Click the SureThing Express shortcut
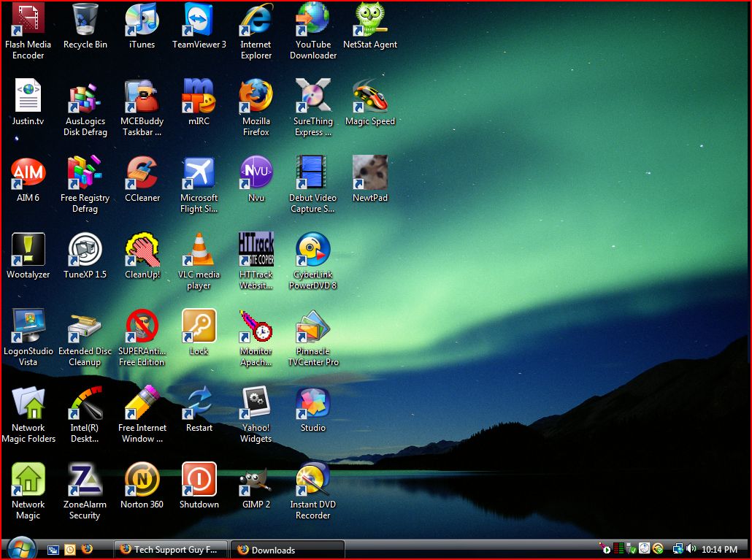The image size is (752, 560). pyautogui.click(x=312, y=96)
